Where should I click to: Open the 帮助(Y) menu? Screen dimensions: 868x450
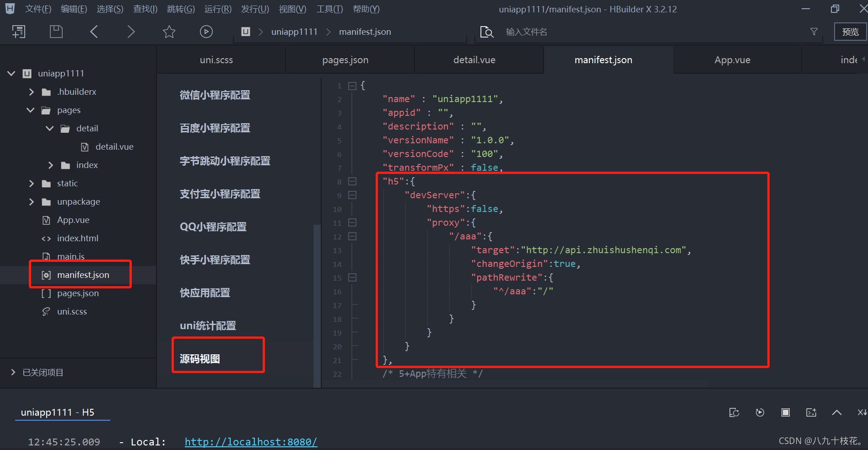point(366,9)
